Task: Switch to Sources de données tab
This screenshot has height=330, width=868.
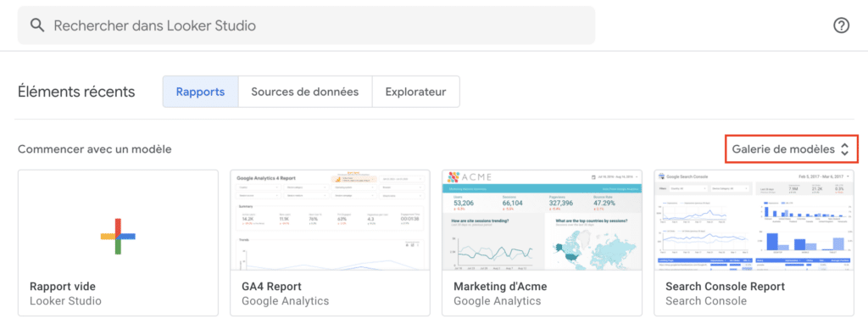Action: (x=305, y=92)
